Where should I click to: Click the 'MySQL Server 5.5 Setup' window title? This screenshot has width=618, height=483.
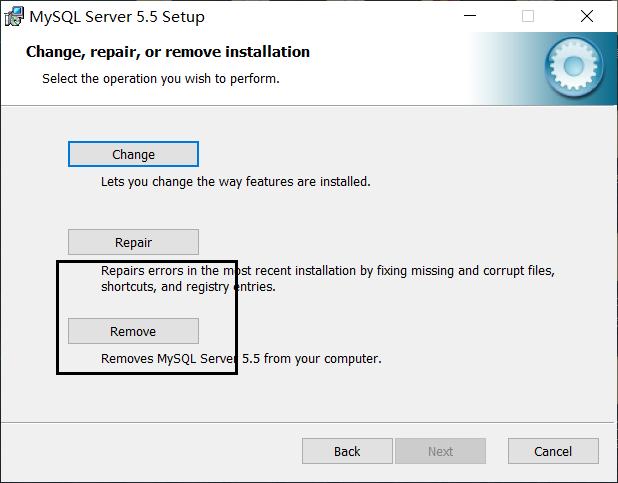pyautogui.click(x=117, y=17)
